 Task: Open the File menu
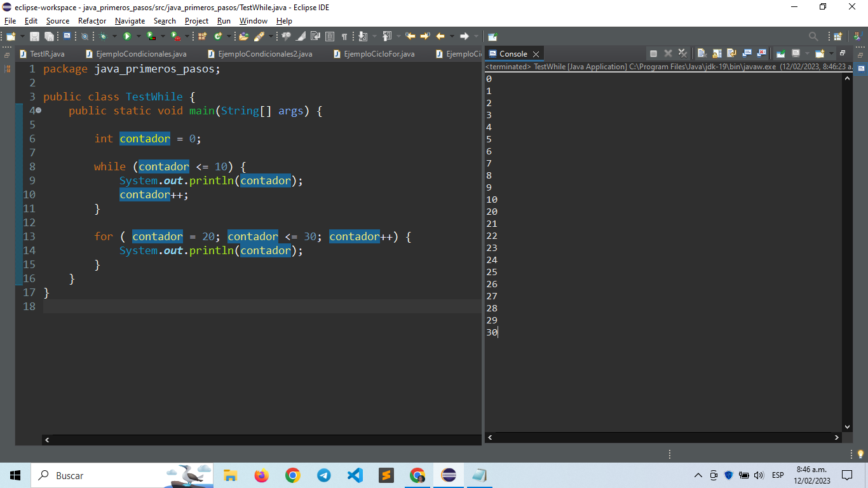[x=10, y=21]
